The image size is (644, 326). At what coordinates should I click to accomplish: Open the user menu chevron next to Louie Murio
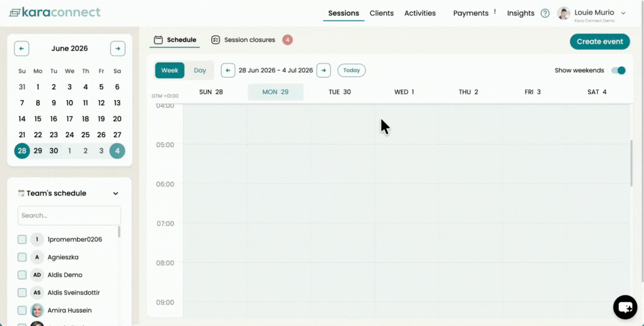(x=623, y=13)
